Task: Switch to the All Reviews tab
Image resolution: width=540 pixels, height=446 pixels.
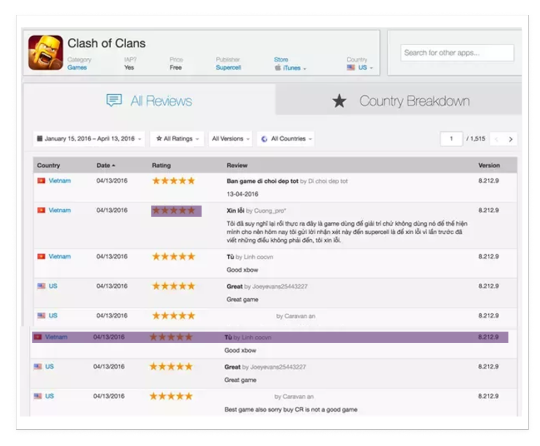Action: (x=149, y=101)
